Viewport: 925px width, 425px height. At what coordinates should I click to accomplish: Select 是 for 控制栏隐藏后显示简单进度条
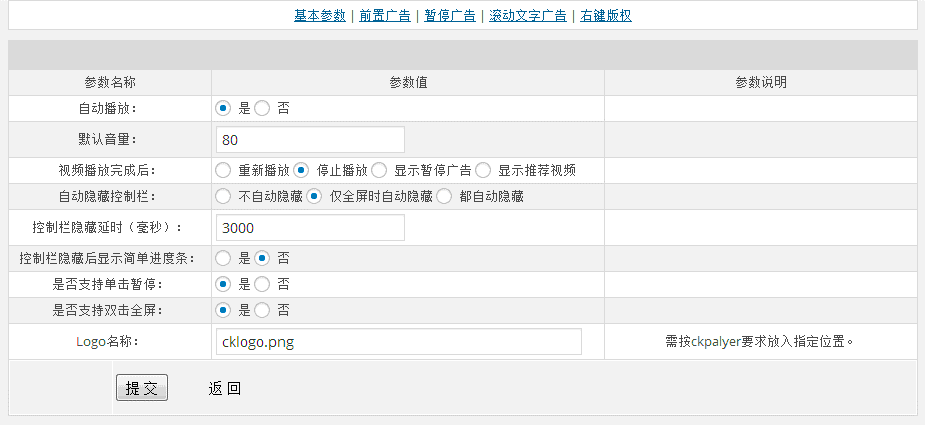pos(223,259)
